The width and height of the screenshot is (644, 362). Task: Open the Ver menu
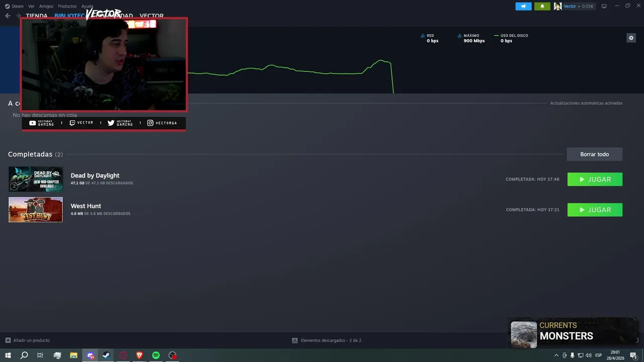[x=32, y=6]
